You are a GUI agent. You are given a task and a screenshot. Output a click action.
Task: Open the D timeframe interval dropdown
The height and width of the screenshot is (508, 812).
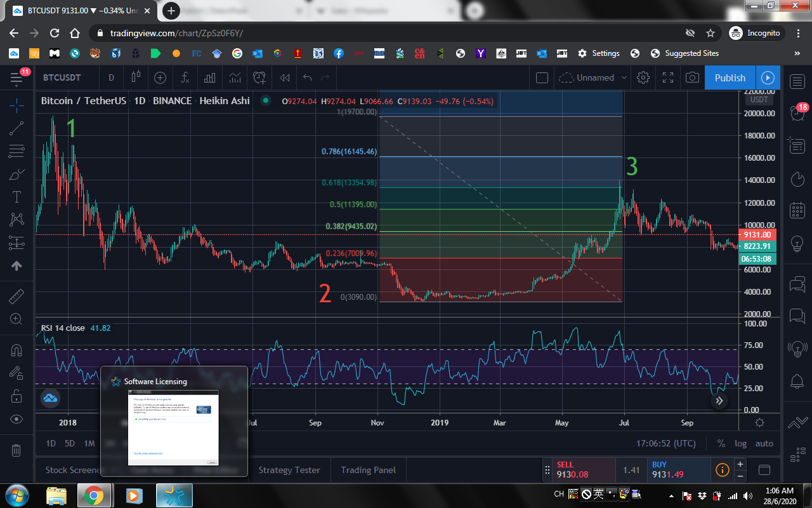111,77
